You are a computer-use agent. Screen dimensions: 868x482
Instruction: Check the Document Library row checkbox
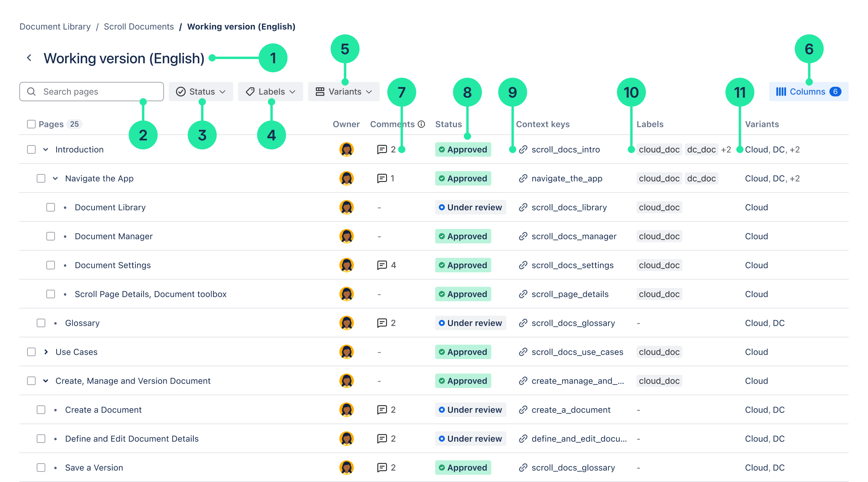(x=51, y=207)
